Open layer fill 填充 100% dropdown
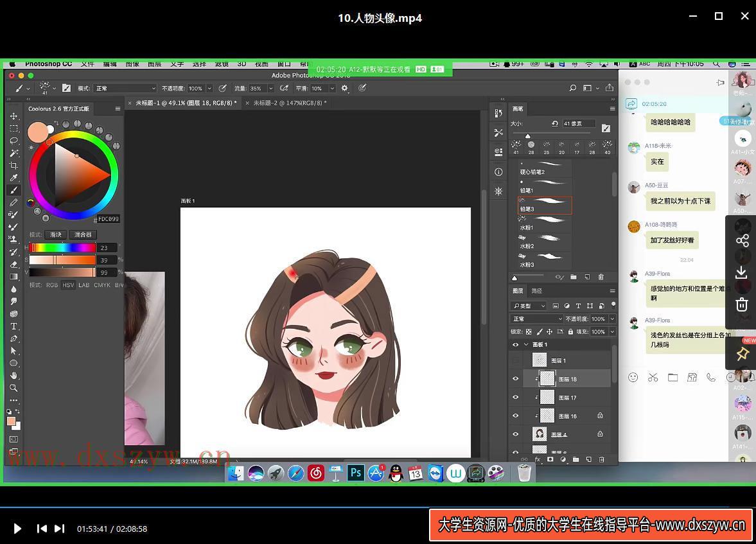756x544 pixels. pos(612,332)
